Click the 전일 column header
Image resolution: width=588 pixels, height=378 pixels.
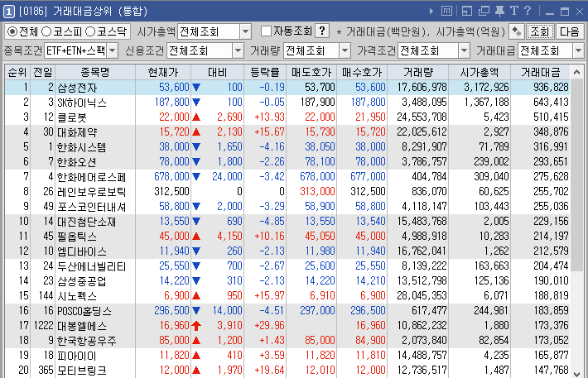tap(43, 72)
